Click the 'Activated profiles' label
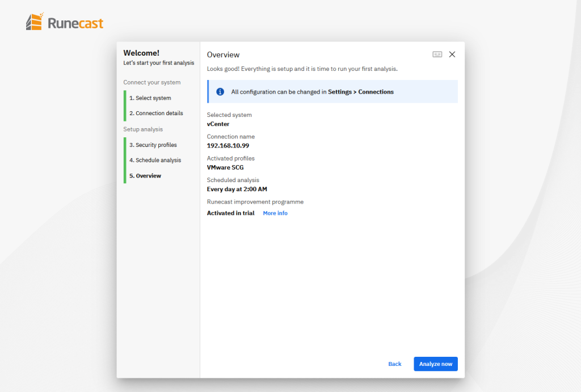The image size is (581, 392). coord(231,158)
